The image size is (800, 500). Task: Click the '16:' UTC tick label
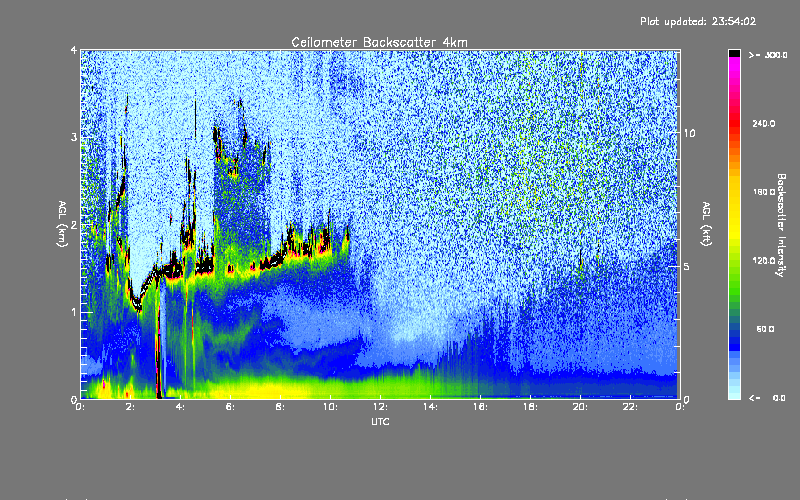point(480,407)
